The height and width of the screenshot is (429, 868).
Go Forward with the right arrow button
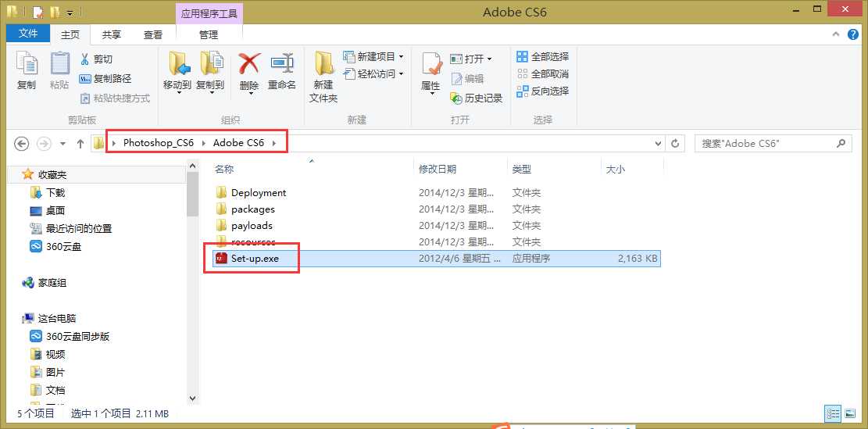[x=43, y=143]
